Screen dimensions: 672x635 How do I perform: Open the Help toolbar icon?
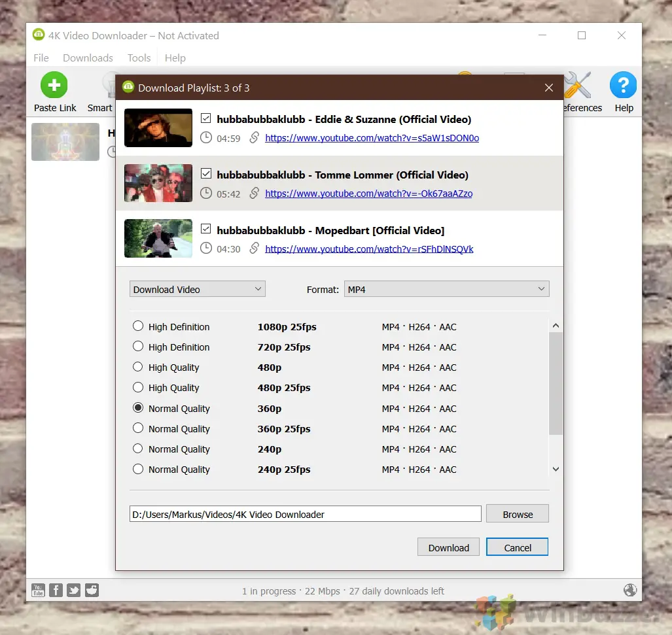click(623, 86)
